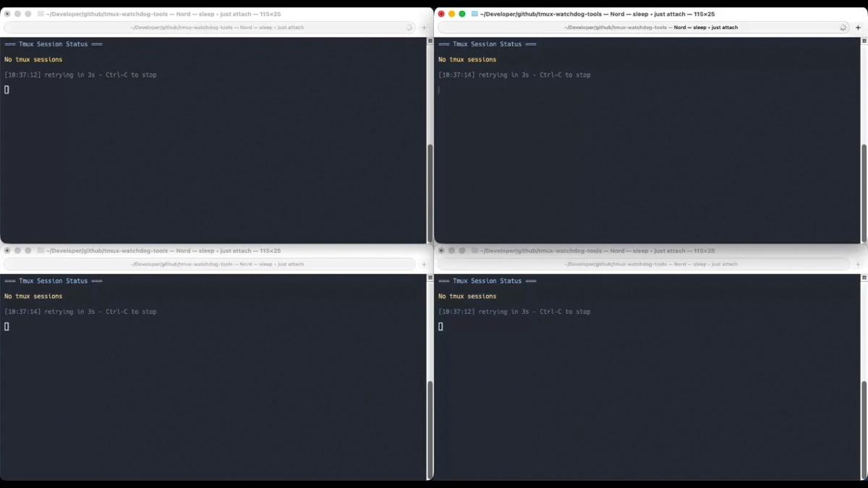Click the block cursor in top-left terminal

point(7,90)
